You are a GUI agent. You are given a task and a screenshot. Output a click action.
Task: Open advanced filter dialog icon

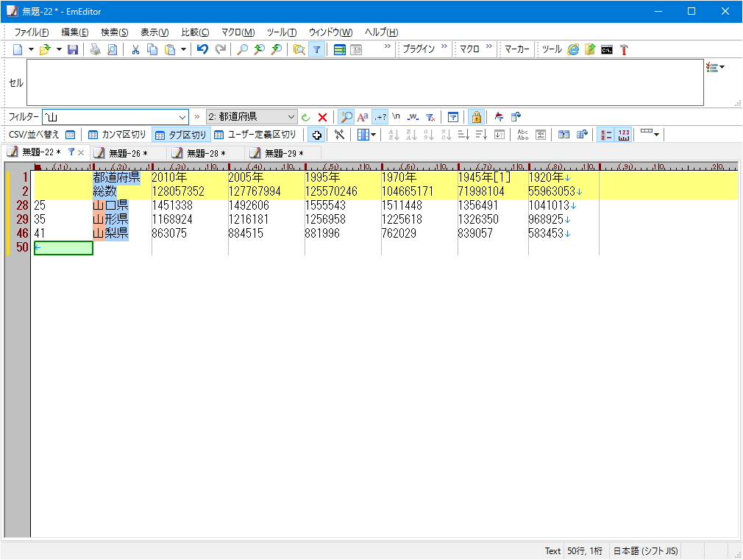[x=453, y=117]
